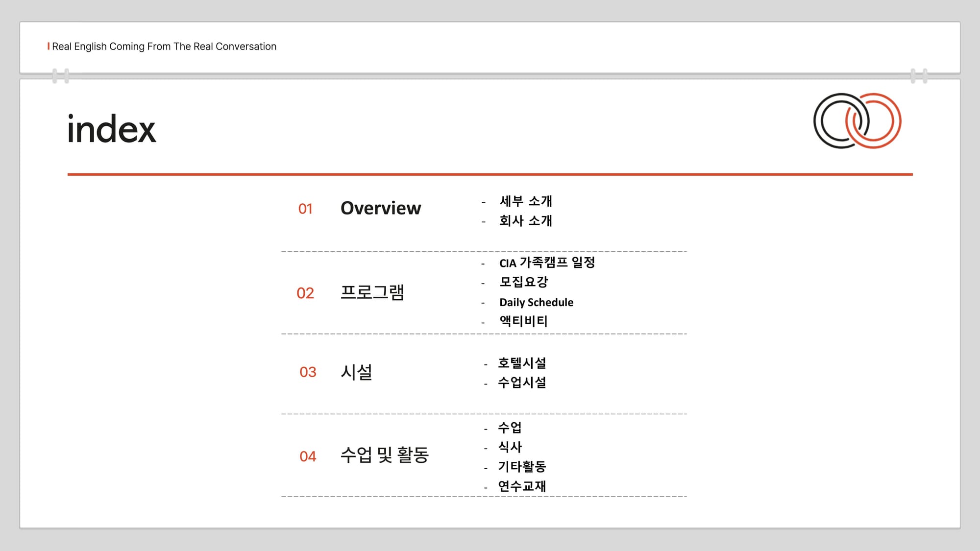Click the 호텔시설 entry
This screenshot has width=980, height=551.
[x=522, y=363]
